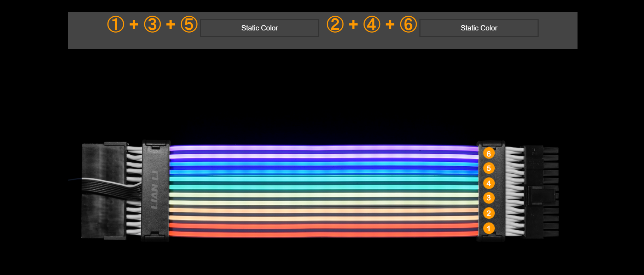Click the circled number 3 in header

(x=152, y=24)
